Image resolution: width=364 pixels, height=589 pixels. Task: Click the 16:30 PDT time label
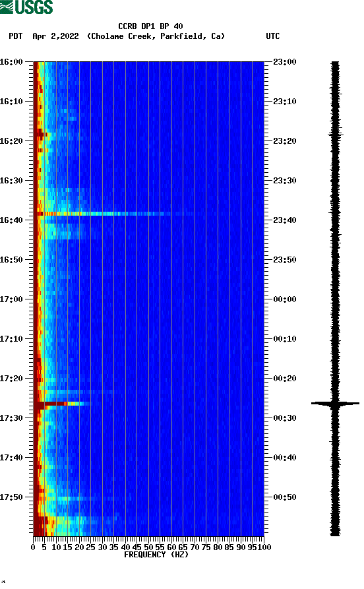11,180
